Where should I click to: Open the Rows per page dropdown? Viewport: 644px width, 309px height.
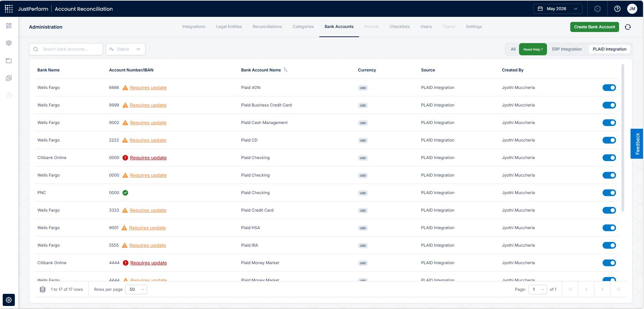click(x=136, y=289)
